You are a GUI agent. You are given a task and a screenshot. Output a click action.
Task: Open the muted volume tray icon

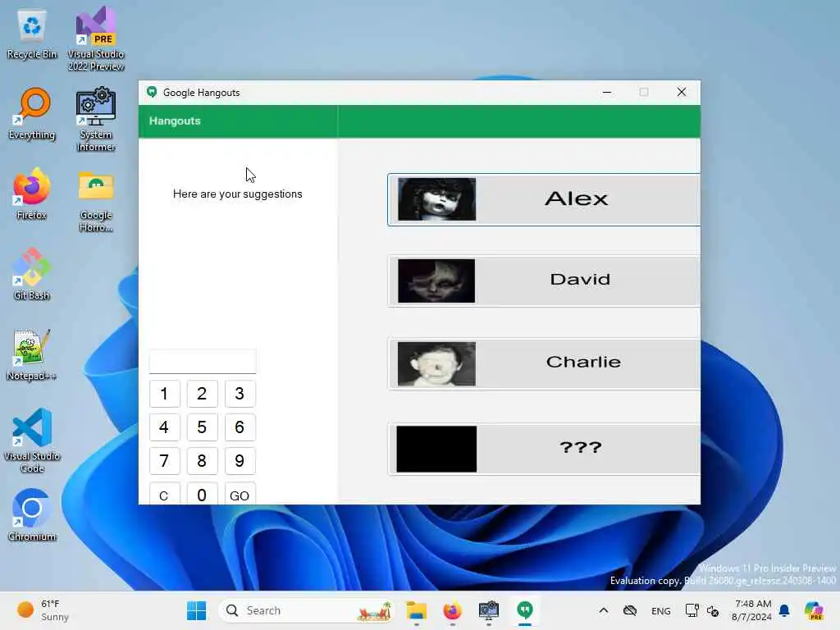tap(713, 610)
